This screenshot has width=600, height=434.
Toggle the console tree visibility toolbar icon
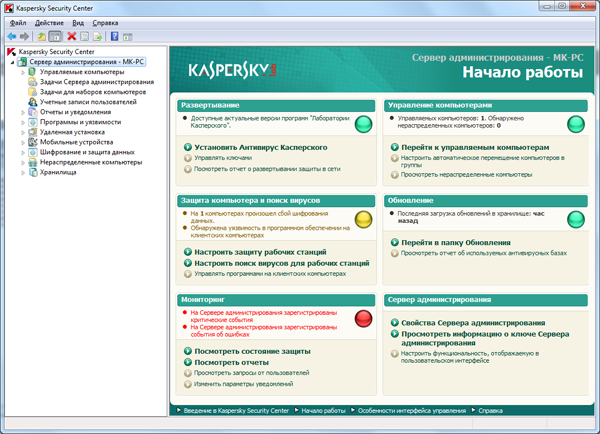click(x=55, y=36)
